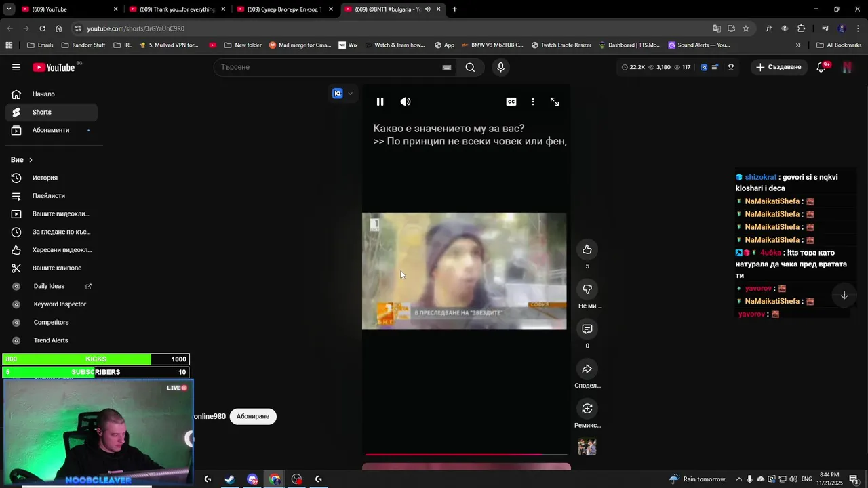This screenshot has width=868, height=488.
Task: Reload the page
Action: click(x=42, y=28)
